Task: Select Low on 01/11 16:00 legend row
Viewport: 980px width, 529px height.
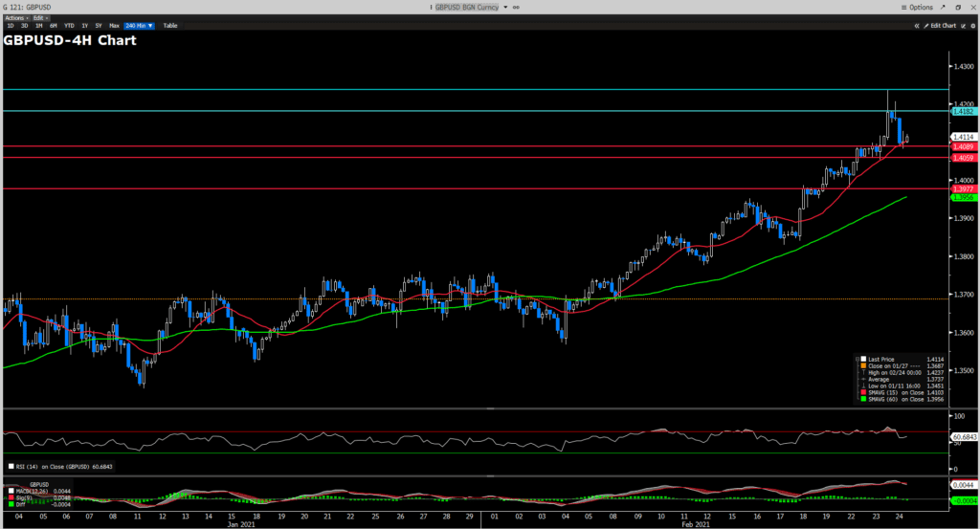Action: 902,386
